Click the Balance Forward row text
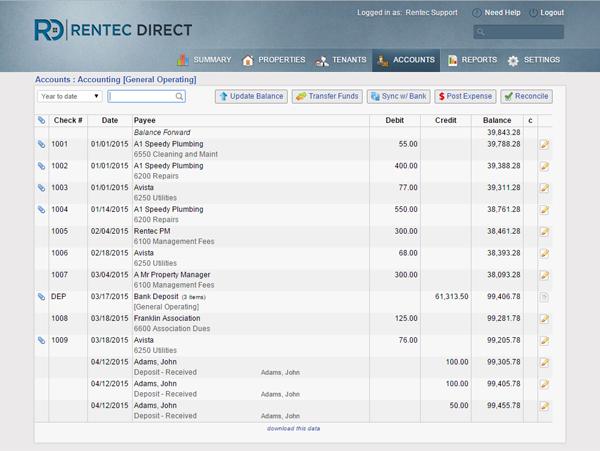This screenshot has width=600, height=451. [162, 132]
